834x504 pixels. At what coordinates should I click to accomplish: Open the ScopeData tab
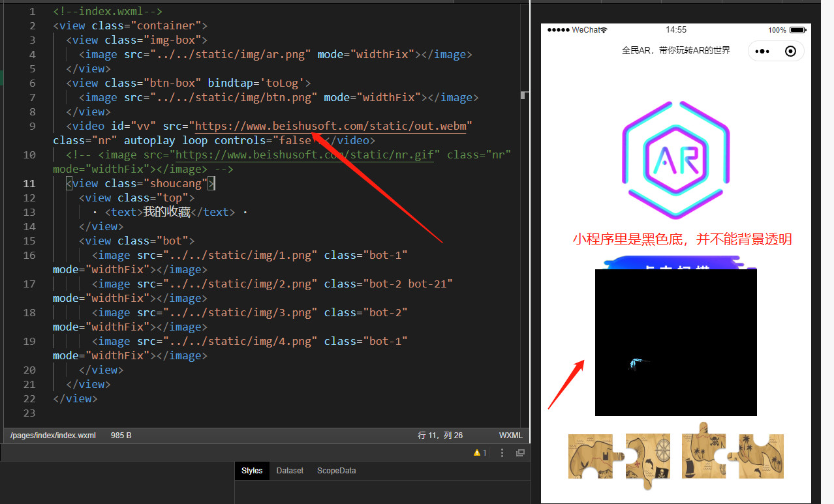[336, 471]
